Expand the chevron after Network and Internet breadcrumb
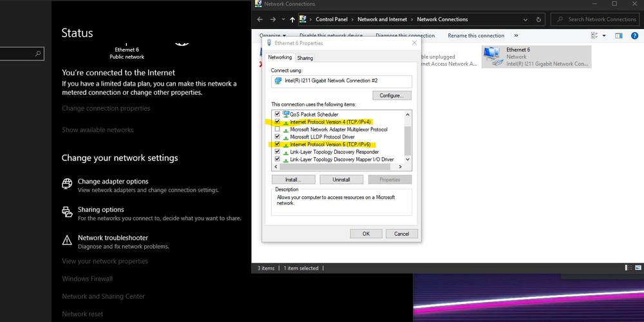Image resolution: width=644 pixels, height=322 pixels. [x=412, y=19]
